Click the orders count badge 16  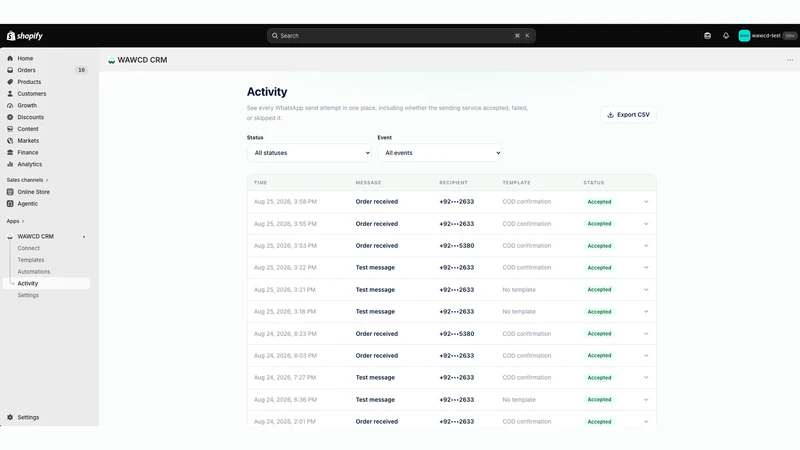point(81,70)
